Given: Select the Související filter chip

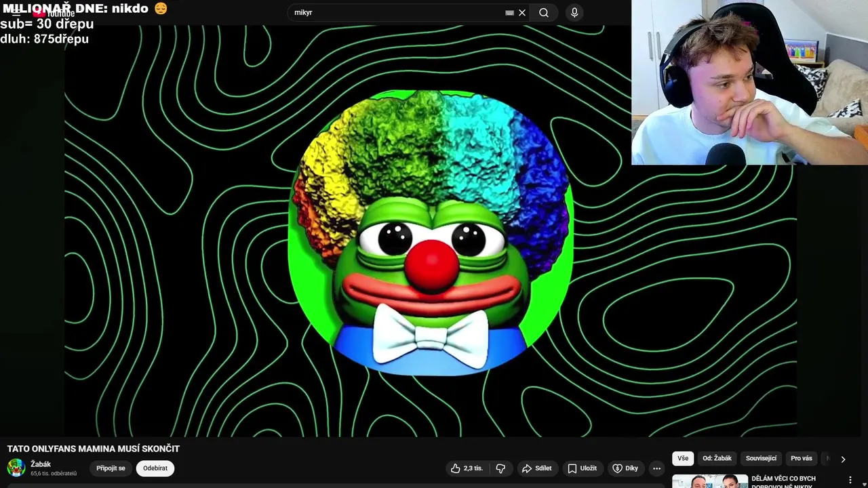Looking at the screenshot, I should [761, 458].
